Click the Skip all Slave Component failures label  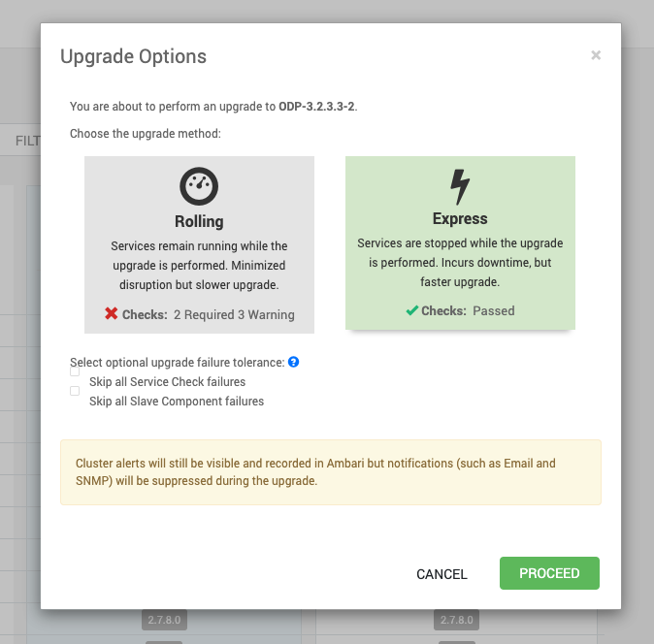click(177, 401)
